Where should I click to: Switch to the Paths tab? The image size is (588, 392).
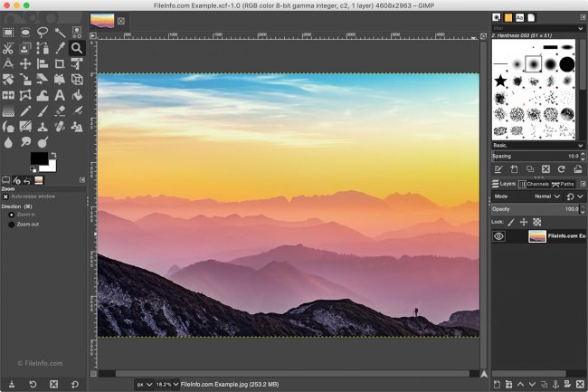tap(563, 184)
